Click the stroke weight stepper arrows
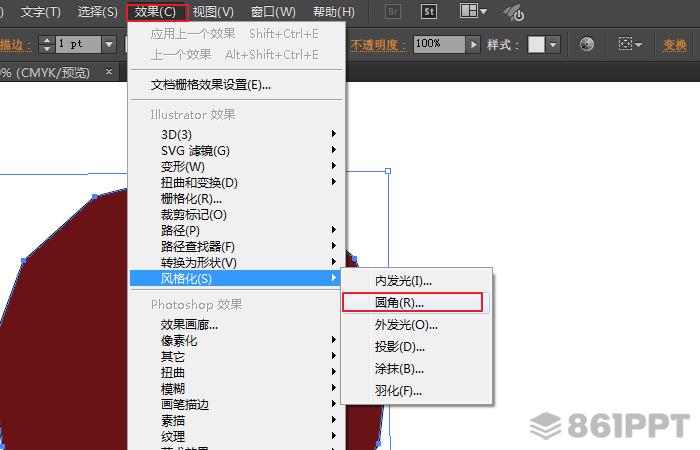This screenshot has height=450, width=700. coord(47,44)
